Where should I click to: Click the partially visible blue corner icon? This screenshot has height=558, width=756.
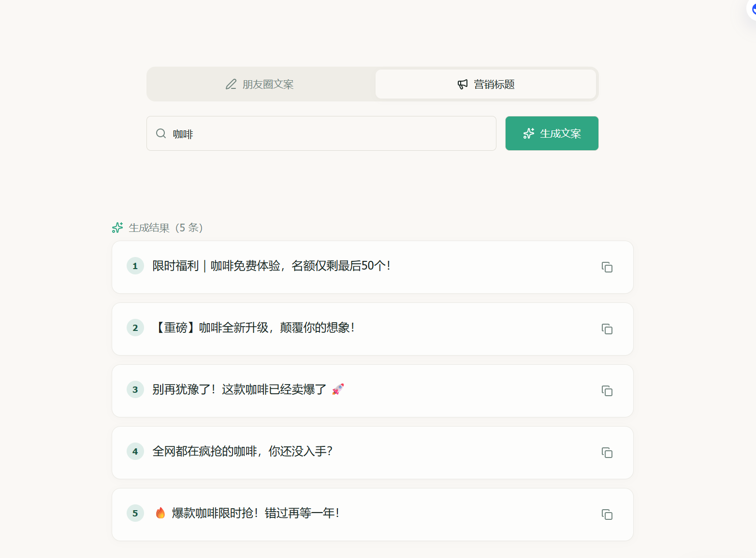[x=752, y=9]
